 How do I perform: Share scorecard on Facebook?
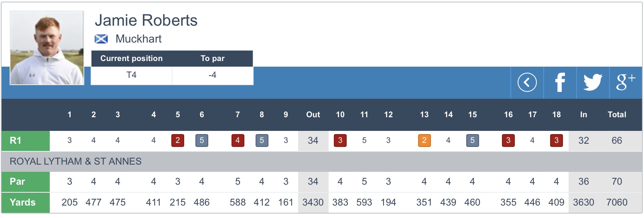click(x=560, y=83)
